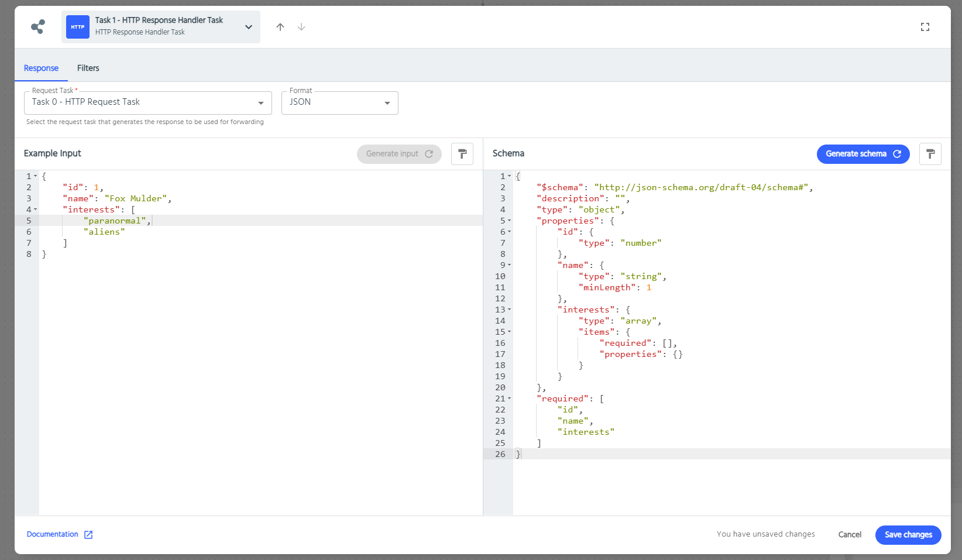
Task: Format Schema with paint roller icon
Action: pos(930,154)
